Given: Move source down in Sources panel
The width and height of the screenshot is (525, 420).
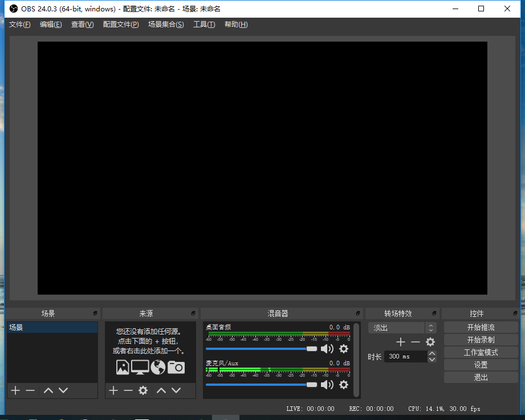Looking at the screenshot, I should point(176,390).
